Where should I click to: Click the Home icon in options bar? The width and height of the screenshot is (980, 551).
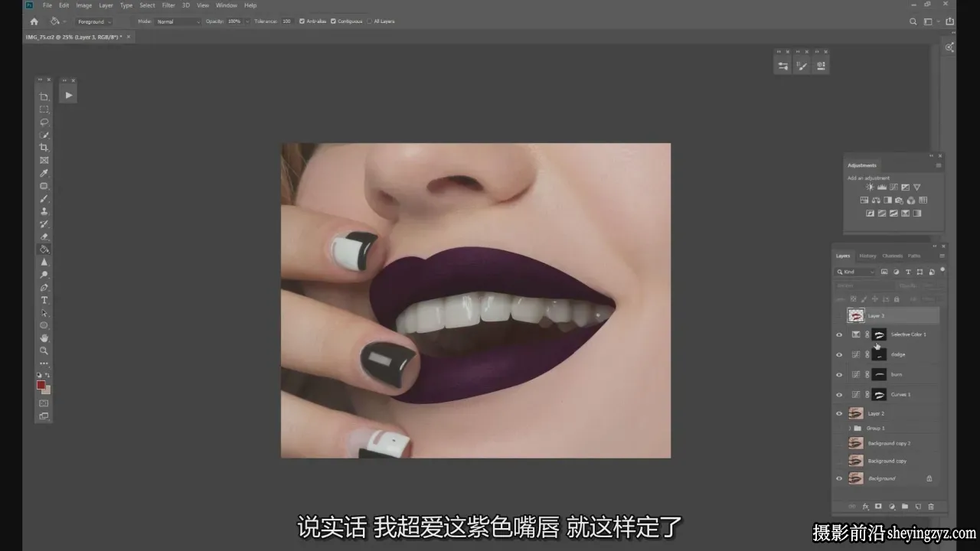click(34, 21)
